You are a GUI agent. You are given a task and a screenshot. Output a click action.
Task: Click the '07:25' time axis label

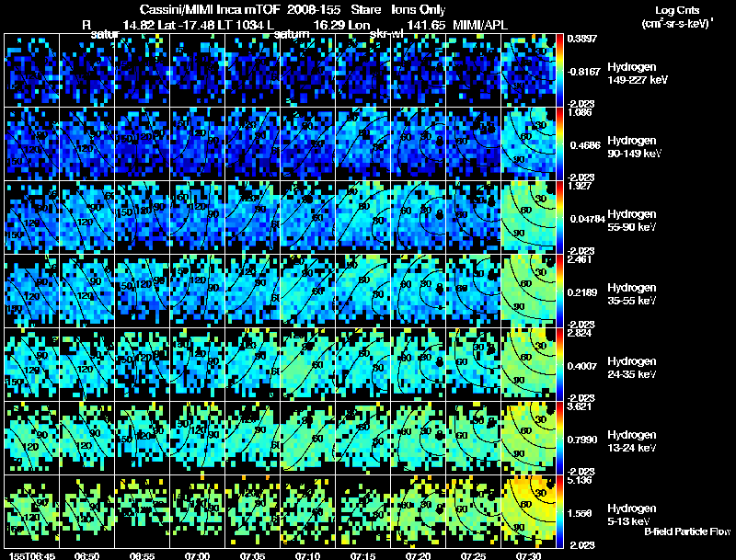(x=474, y=556)
